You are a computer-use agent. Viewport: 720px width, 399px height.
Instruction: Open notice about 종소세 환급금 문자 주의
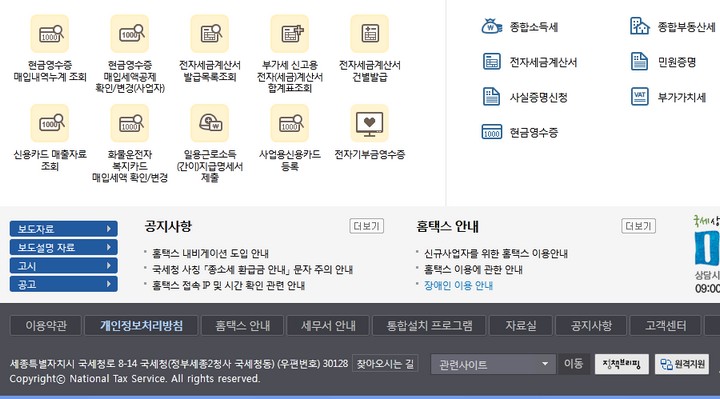click(253, 270)
